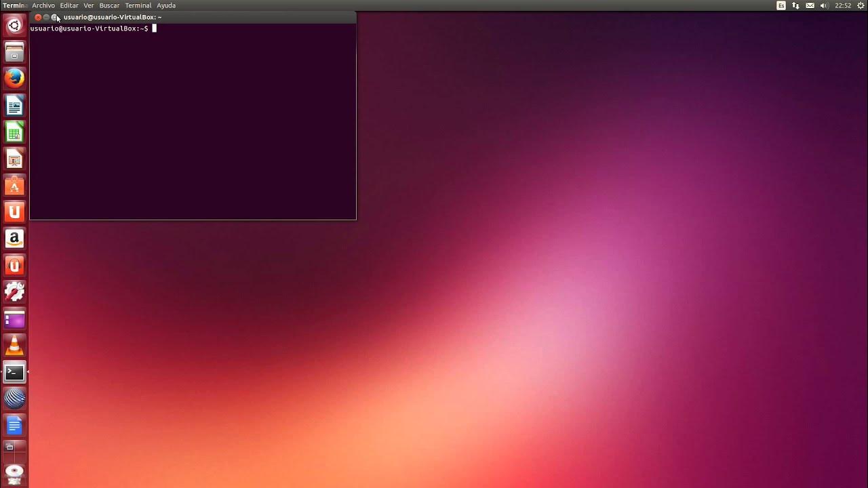
Task: Minimize the terminal window
Action: click(46, 17)
